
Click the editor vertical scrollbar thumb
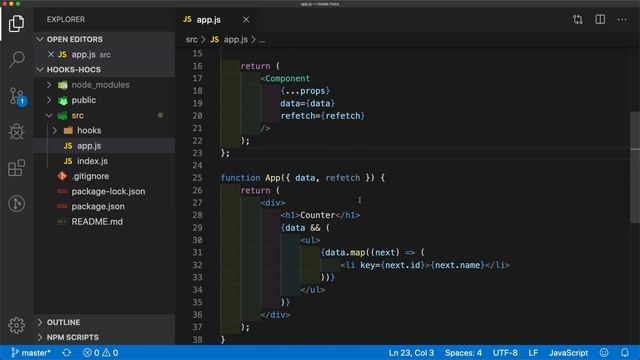635,167
